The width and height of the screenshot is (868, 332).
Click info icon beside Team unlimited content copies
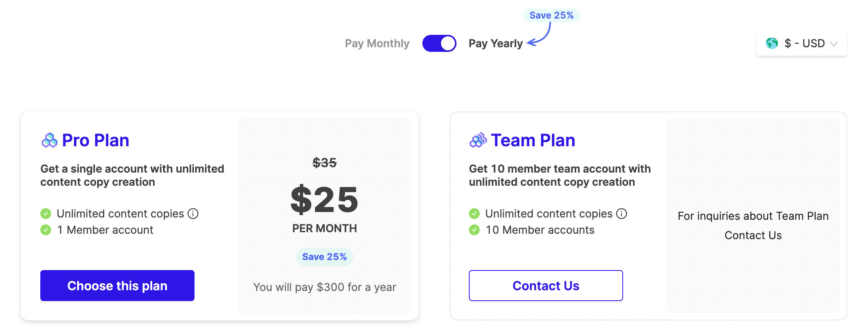point(622,214)
